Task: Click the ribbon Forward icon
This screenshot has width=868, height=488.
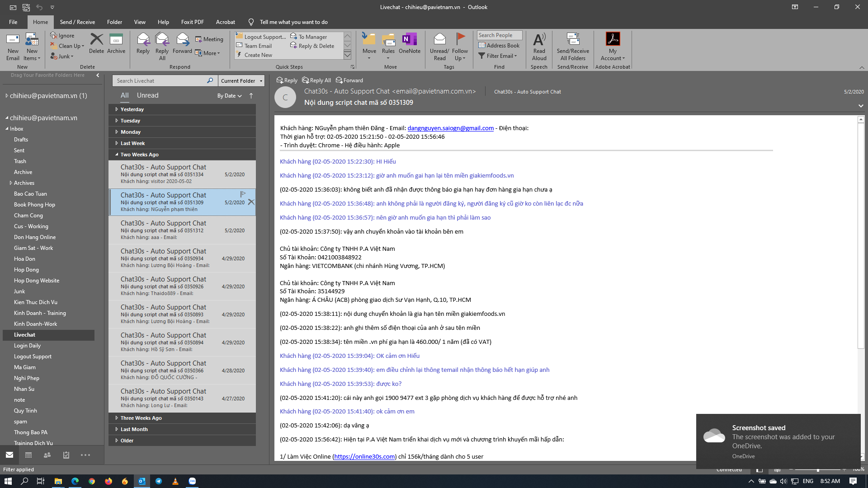Action: tap(182, 43)
